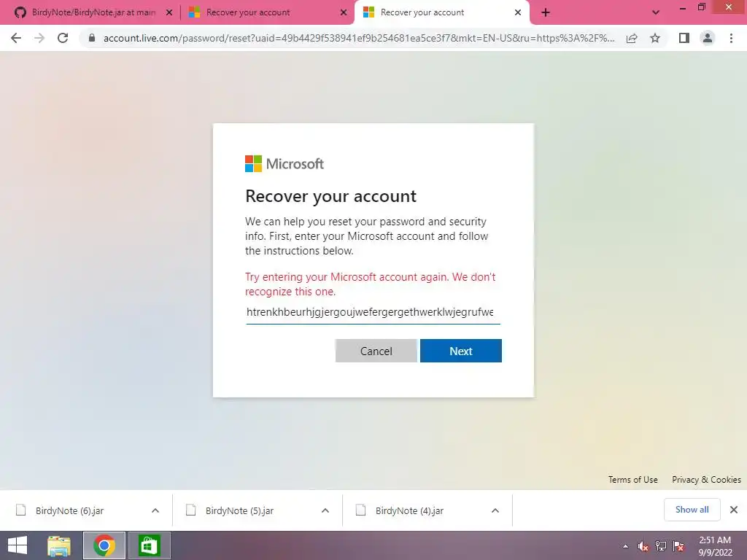Click the red unrecognized account error text

click(370, 284)
